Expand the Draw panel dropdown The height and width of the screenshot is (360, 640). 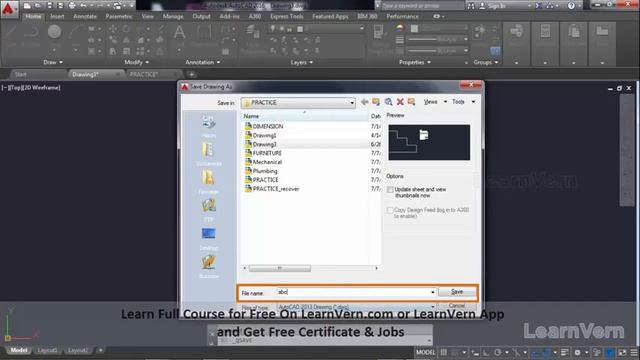coord(53,62)
